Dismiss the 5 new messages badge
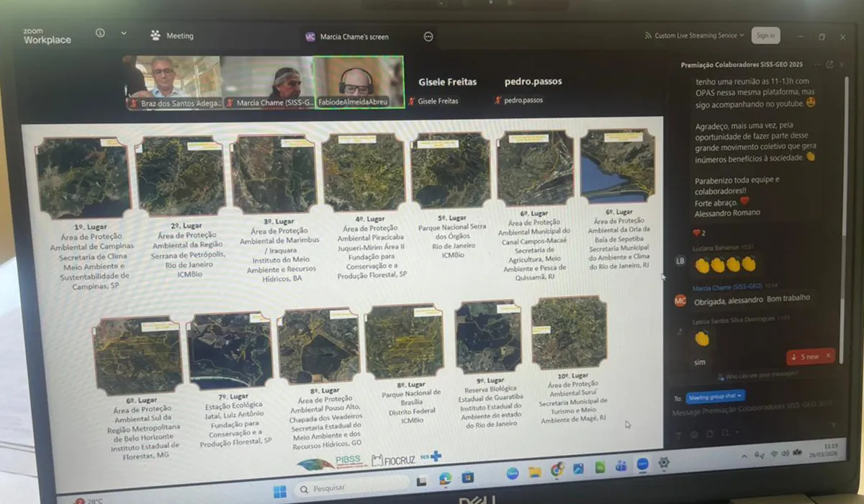 click(828, 356)
